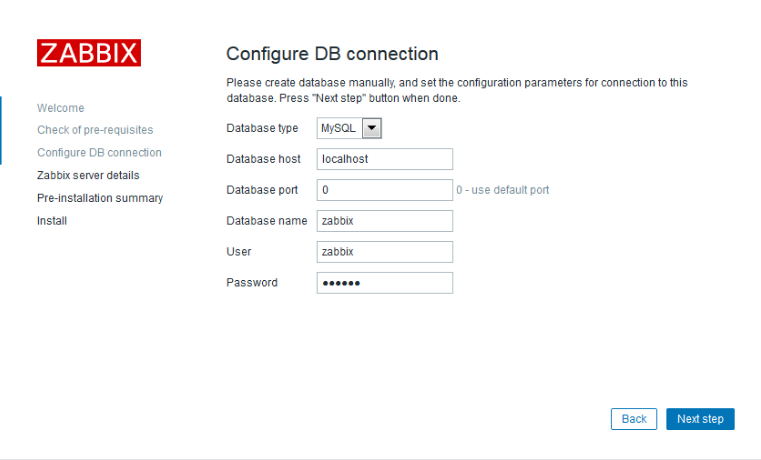
Task: Click the '0 - use default port' hint
Action: click(502, 190)
